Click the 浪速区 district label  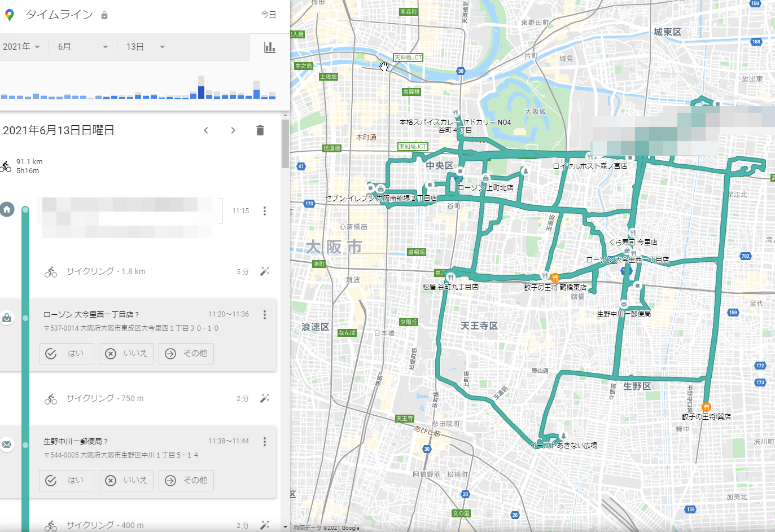[316, 327]
